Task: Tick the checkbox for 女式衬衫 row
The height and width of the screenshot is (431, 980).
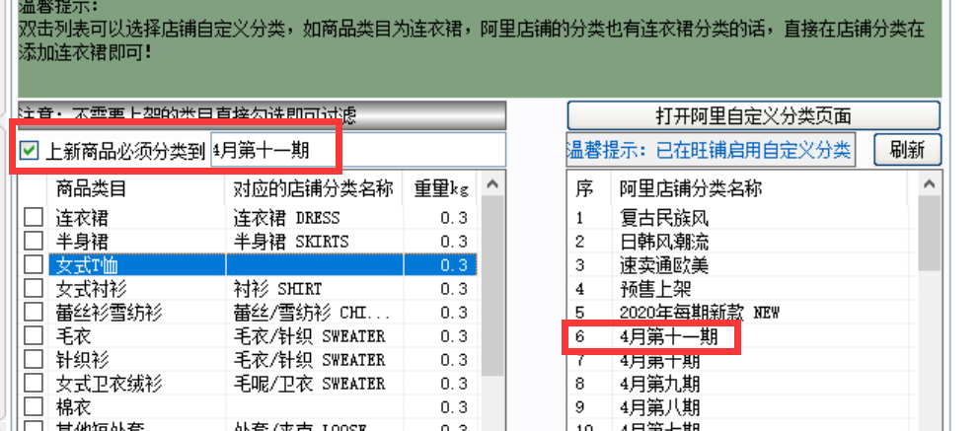Action: coord(34,289)
